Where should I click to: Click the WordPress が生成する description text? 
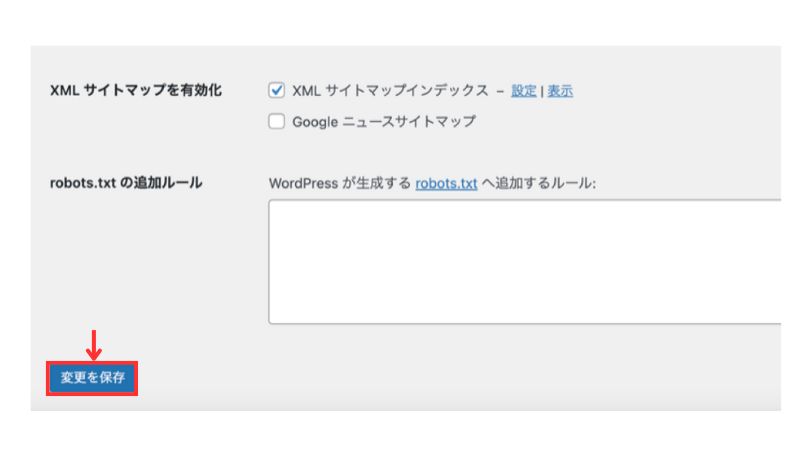click(340, 184)
